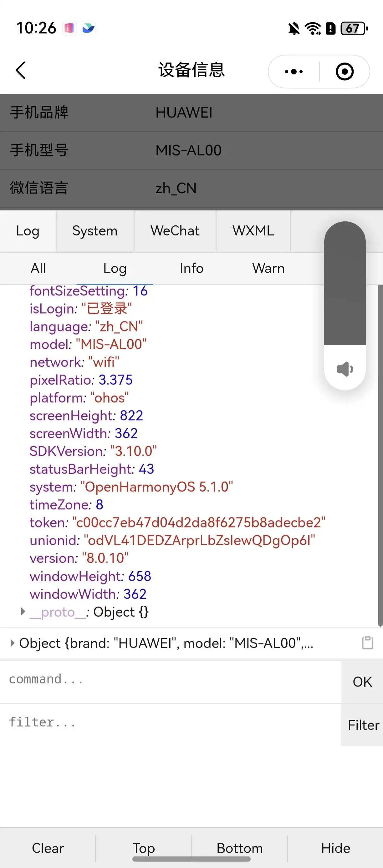Click the log panel scrollbar
The image size is (383, 868).
(x=380, y=456)
